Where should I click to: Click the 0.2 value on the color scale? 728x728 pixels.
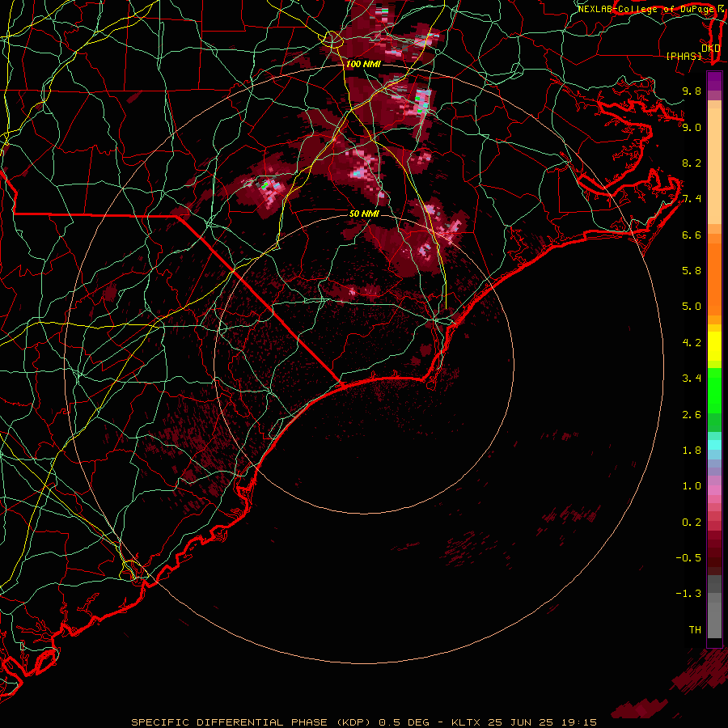(x=692, y=523)
